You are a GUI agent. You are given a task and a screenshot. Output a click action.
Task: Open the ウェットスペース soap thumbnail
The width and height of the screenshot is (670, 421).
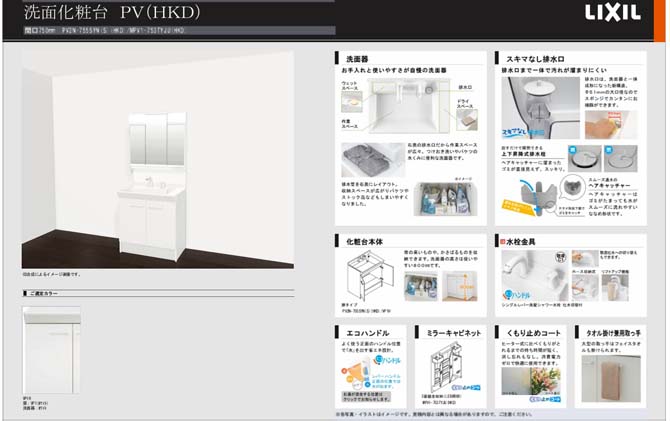click(x=352, y=102)
